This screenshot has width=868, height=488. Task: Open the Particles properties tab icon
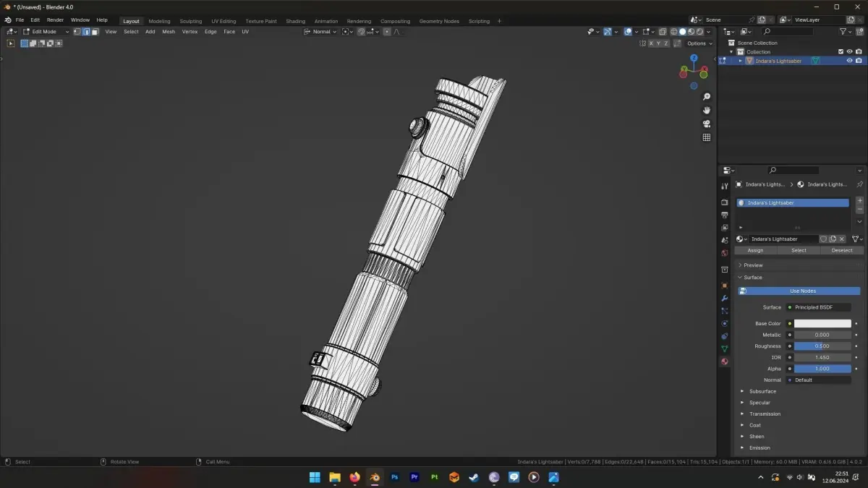click(724, 311)
